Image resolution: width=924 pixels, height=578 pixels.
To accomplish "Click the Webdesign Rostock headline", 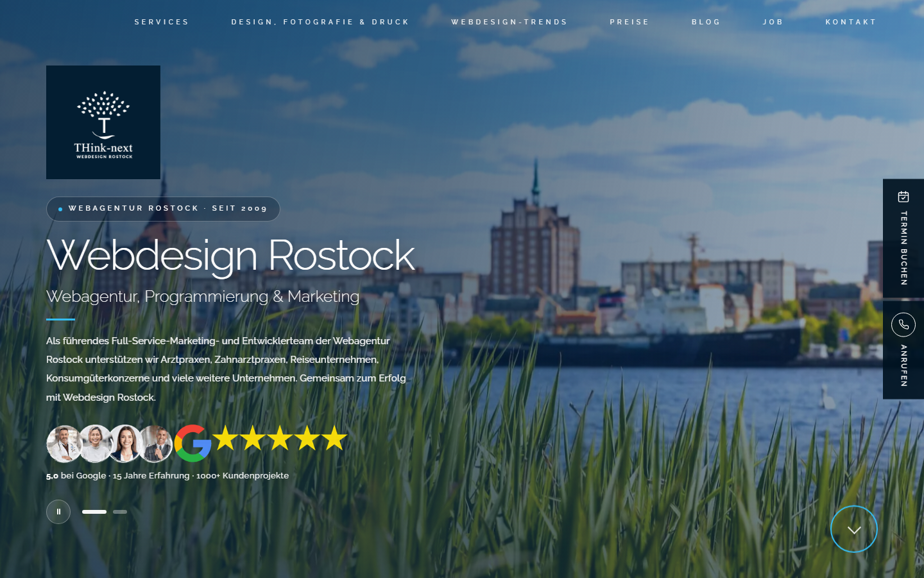I will pos(231,256).
